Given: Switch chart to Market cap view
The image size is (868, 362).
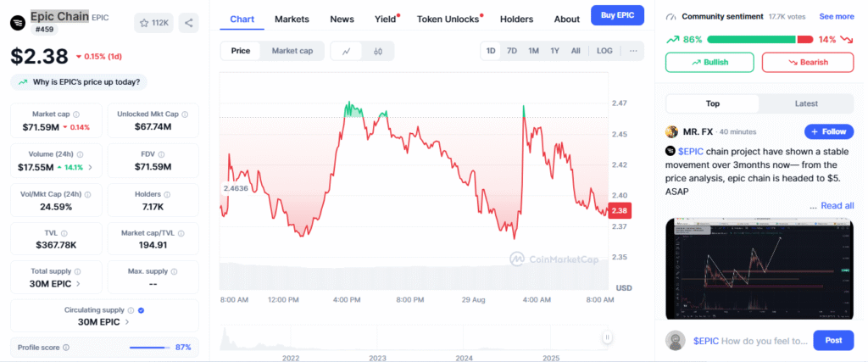Looking at the screenshot, I should click(x=292, y=51).
